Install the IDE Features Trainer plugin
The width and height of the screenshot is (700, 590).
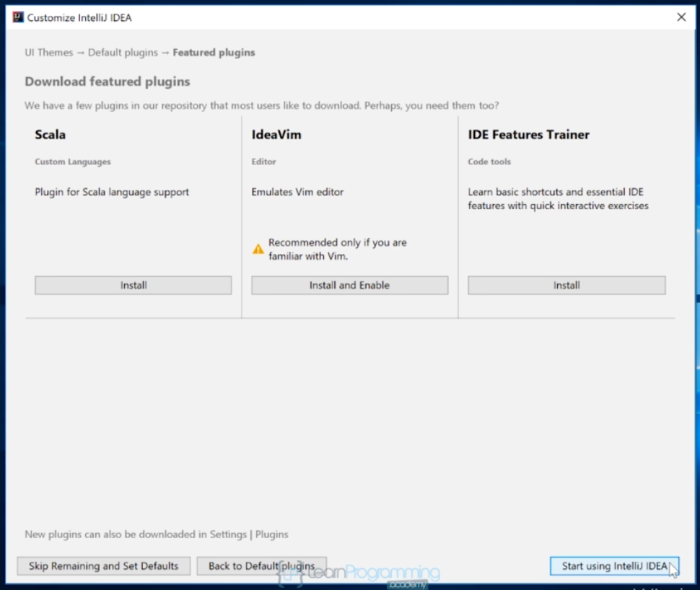point(566,285)
